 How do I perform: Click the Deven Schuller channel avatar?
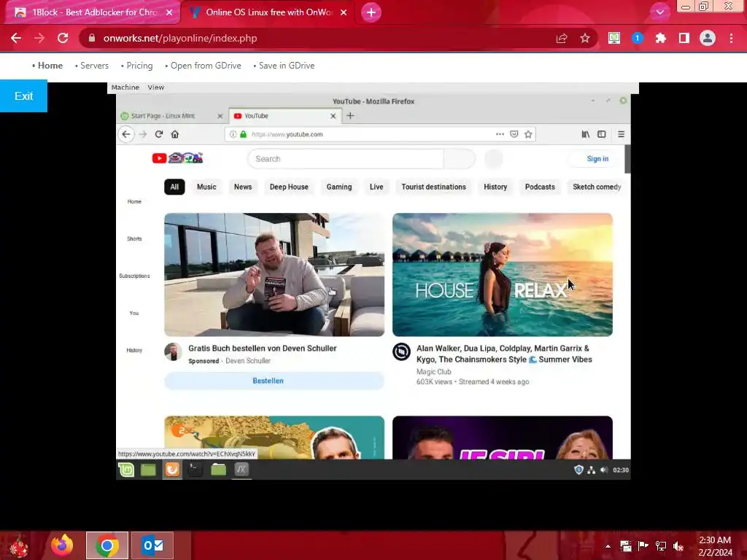click(174, 352)
